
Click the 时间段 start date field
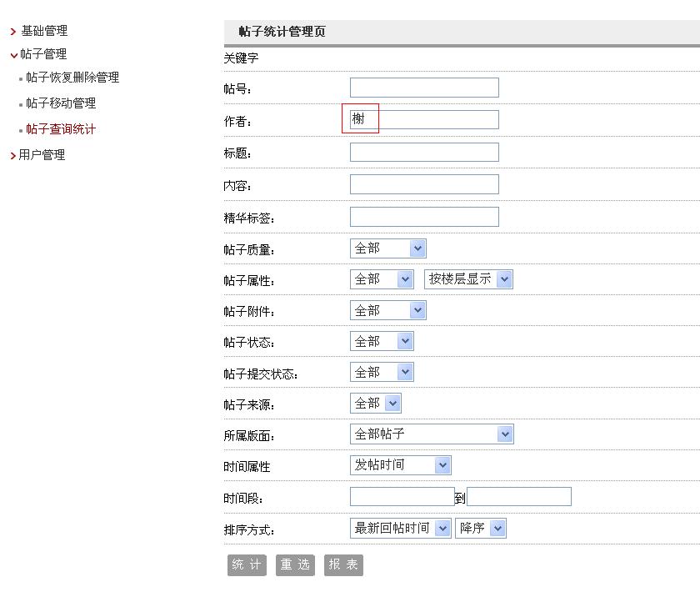(402, 497)
